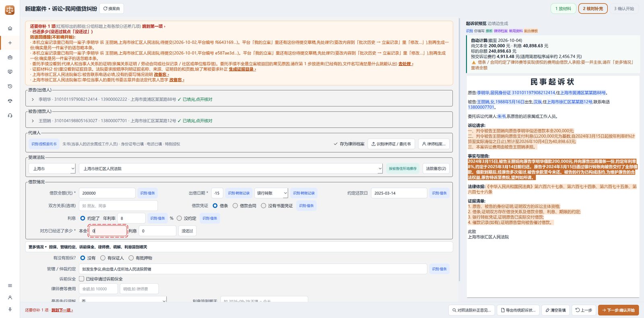Click the scales logo icon at sidebar top
The height and width of the screenshot is (318, 644).
(10, 10)
